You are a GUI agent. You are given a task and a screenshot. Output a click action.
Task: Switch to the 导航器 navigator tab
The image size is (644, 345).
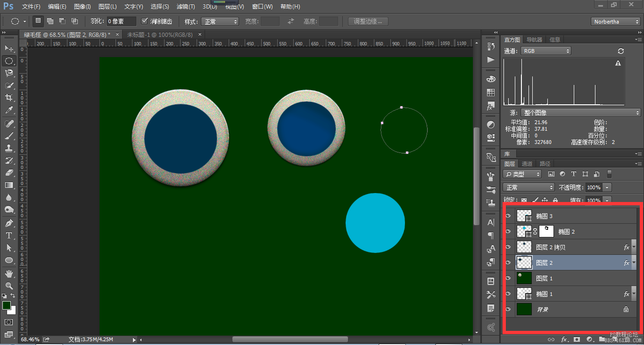tap(534, 40)
